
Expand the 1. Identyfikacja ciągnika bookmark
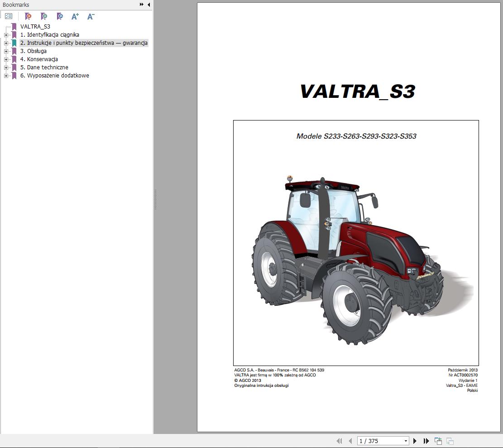tap(6, 35)
